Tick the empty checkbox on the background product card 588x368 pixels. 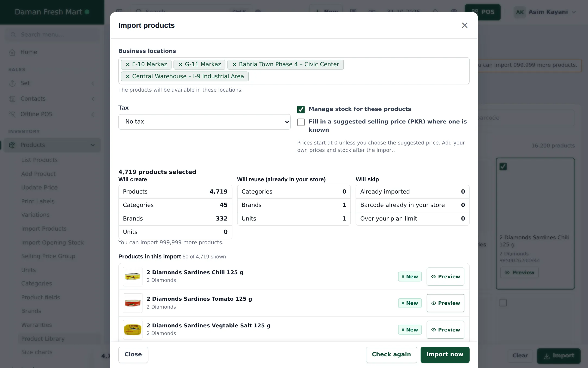(x=503, y=303)
